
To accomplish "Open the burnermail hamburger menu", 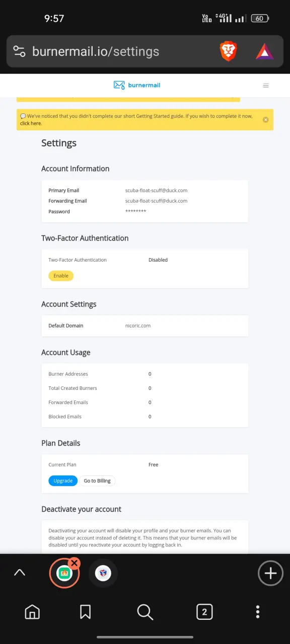I will tap(266, 86).
